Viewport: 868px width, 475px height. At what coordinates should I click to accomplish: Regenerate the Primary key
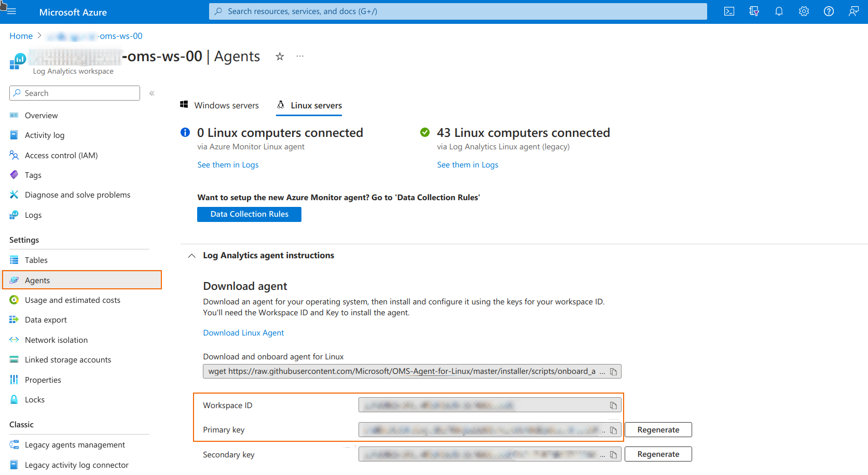point(658,430)
